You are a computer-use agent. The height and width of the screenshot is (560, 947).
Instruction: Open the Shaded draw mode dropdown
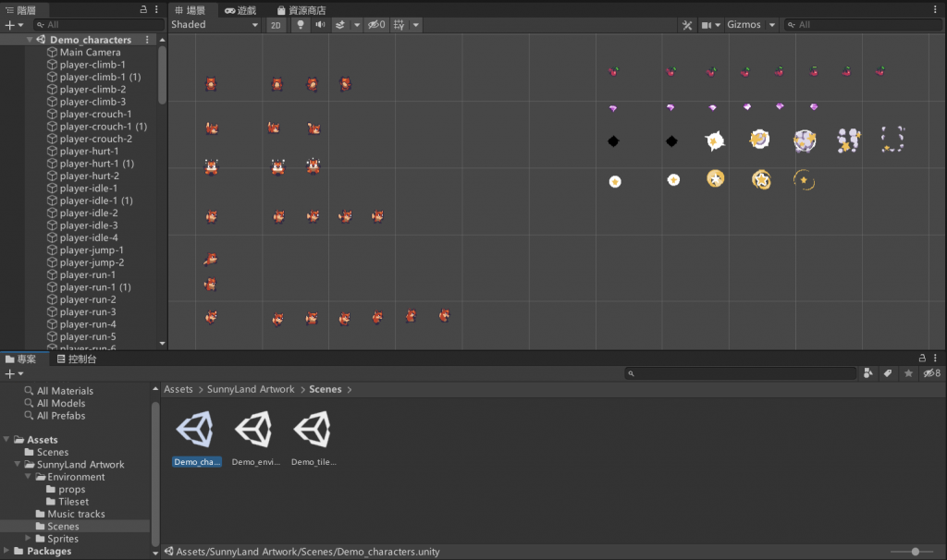click(x=215, y=25)
